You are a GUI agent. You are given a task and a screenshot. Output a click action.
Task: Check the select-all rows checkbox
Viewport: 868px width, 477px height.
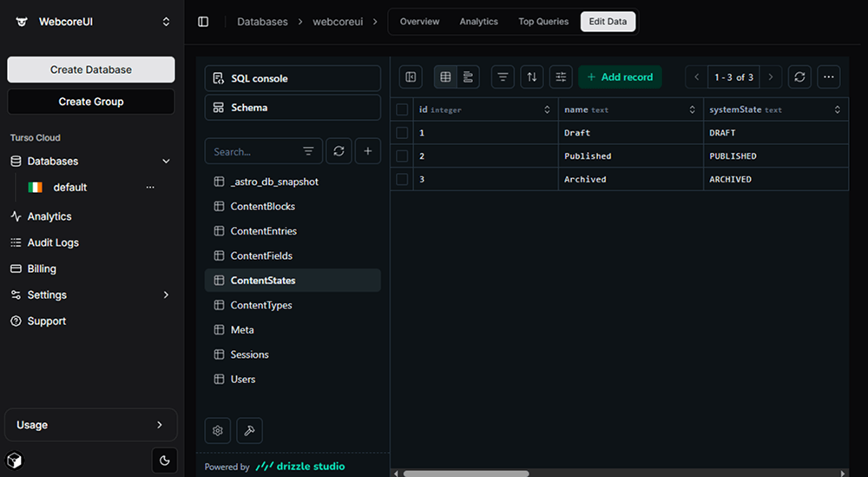point(403,109)
